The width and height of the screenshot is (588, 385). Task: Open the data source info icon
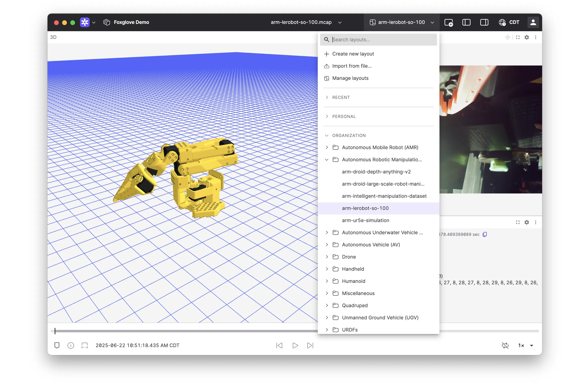click(x=71, y=345)
